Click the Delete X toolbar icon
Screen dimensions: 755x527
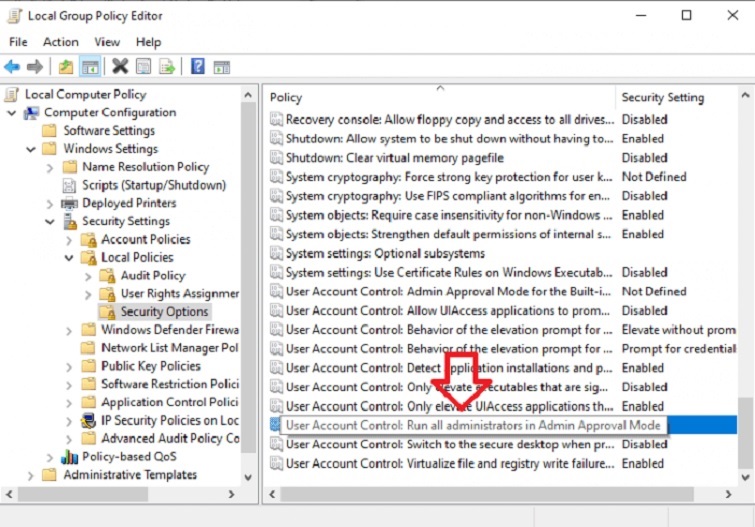[120, 67]
